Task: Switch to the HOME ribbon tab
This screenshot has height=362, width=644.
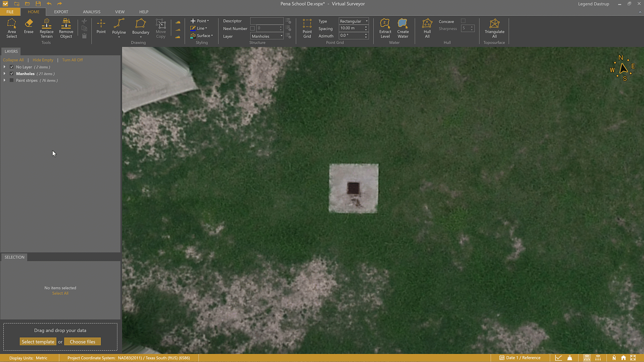Action: (34, 12)
